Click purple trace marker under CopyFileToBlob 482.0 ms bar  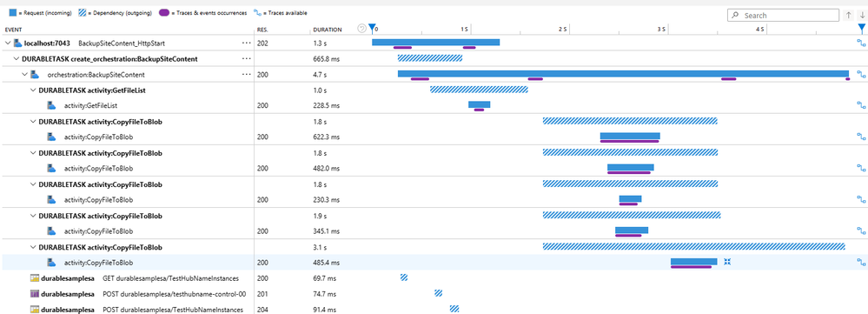click(x=629, y=172)
